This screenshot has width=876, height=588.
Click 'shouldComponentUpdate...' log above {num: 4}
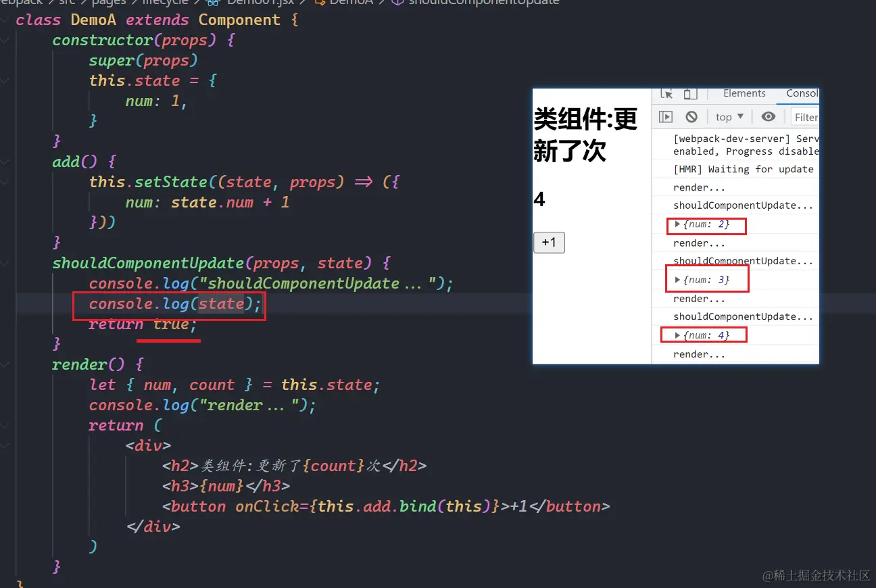(744, 316)
